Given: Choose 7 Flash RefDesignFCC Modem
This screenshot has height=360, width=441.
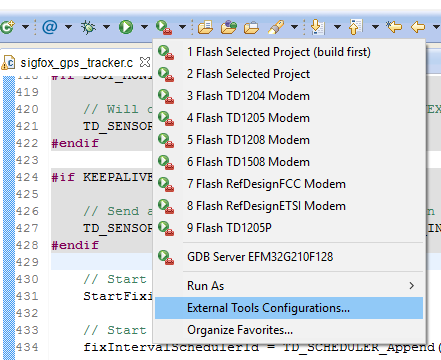Looking at the screenshot, I should tap(289, 184).
